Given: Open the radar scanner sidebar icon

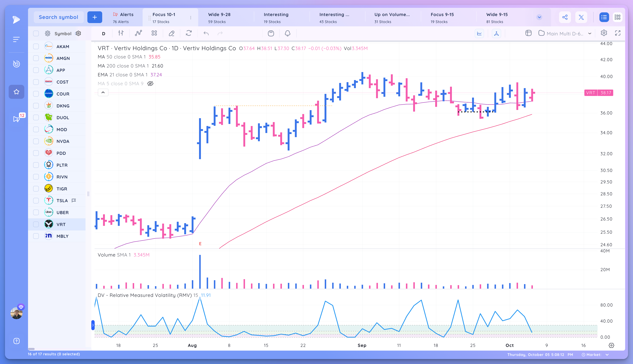Looking at the screenshot, I should tap(16, 64).
